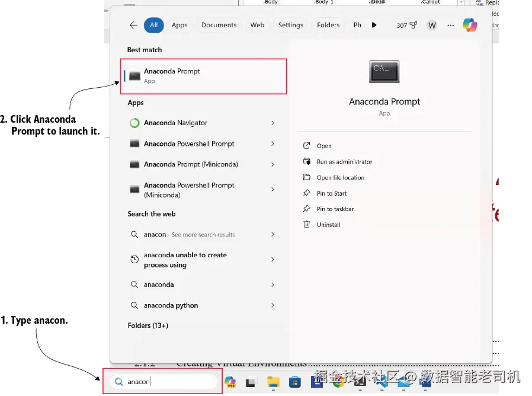Click the magnifier icon in taskbar search

coord(118,382)
